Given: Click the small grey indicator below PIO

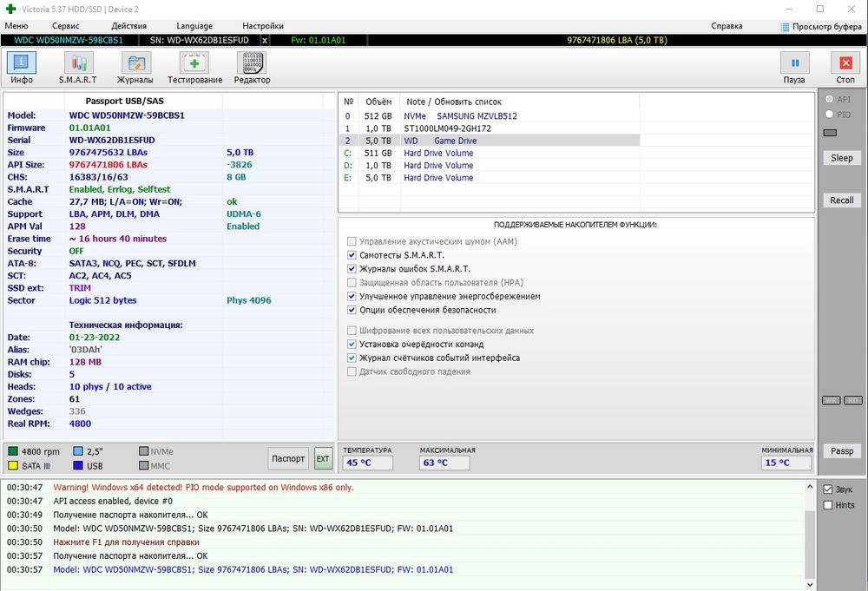Looking at the screenshot, I should [x=830, y=133].
